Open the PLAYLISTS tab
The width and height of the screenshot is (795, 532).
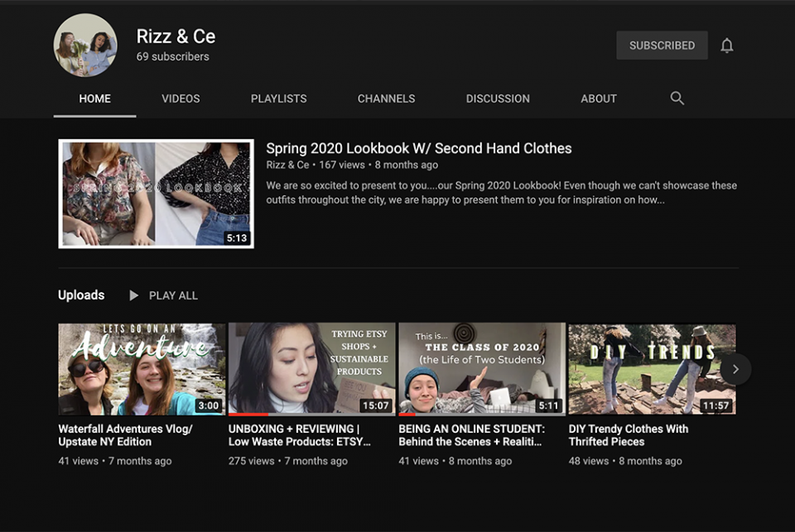click(278, 98)
